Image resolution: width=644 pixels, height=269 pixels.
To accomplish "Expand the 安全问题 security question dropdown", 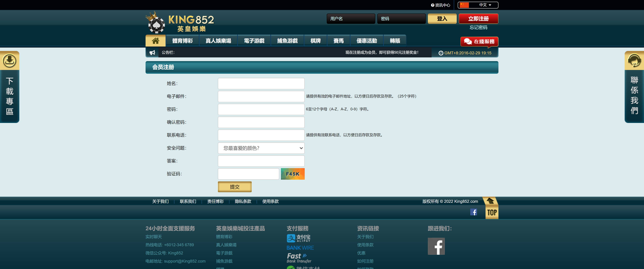I will (x=261, y=148).
